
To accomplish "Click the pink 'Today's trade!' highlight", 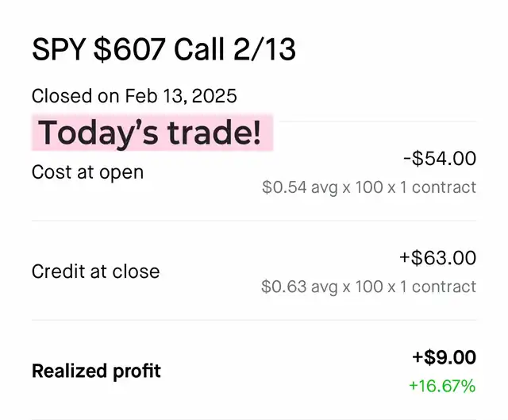I will tap(151, 133).
